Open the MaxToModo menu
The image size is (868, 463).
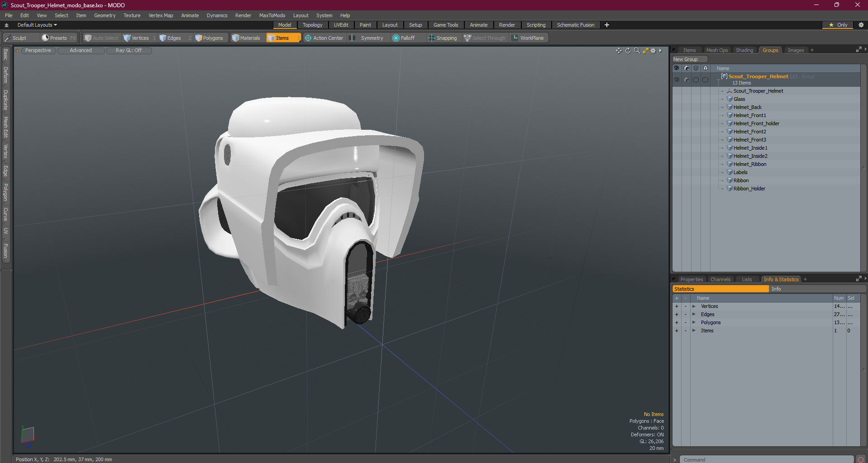coord(272,15)
